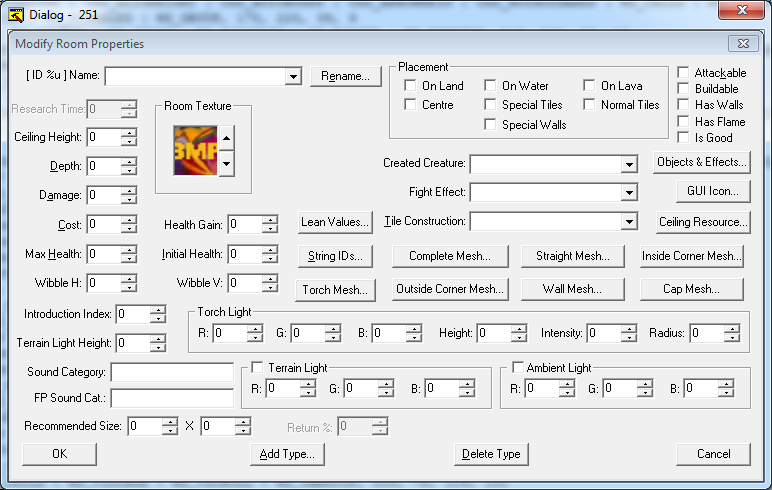Click the Delete Type button
Viewport: 772px width, 490px height.
[x=491, y=454]
